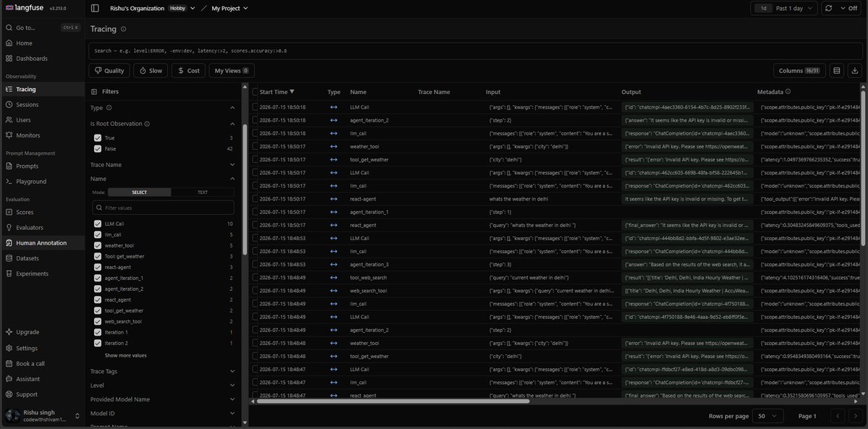Viewport: 868px width, 429px height.
Task: Switch name filter mode to SELECT
Action: click(x=140, y=192)
